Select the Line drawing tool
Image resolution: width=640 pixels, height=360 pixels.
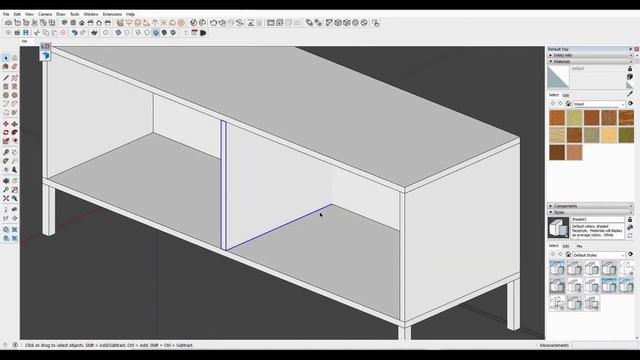pos(6,78)
